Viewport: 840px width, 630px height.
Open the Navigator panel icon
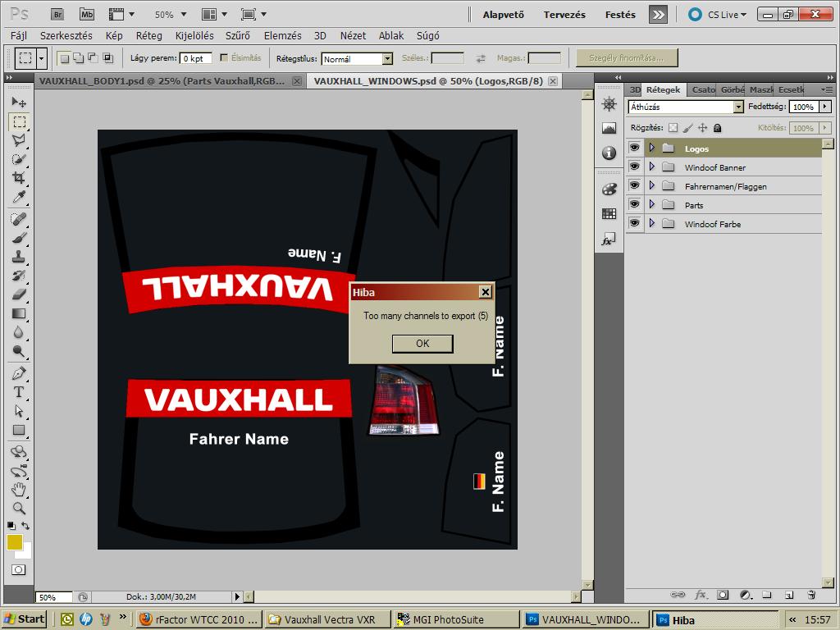[609, 103]
